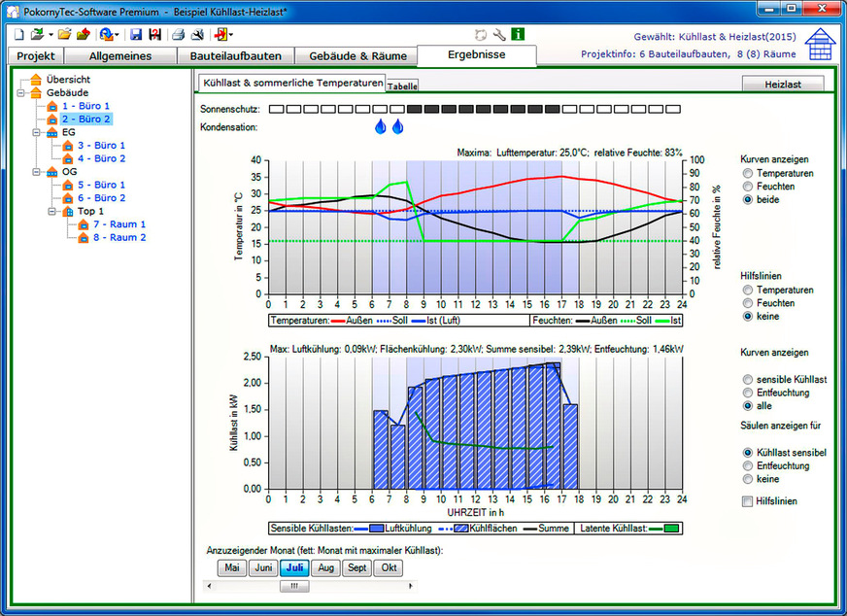Click the yellow open folder icon
Screen dimensions: 847x616
point(64,34)
